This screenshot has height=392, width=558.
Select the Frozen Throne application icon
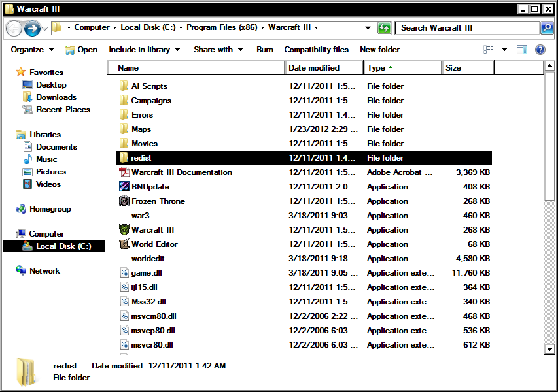click(x=124, y=201)
